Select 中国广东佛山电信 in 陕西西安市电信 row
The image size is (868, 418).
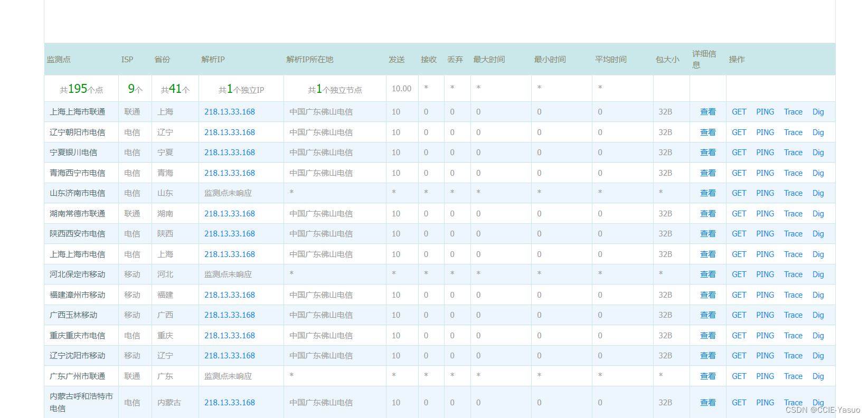coord(321,234)
